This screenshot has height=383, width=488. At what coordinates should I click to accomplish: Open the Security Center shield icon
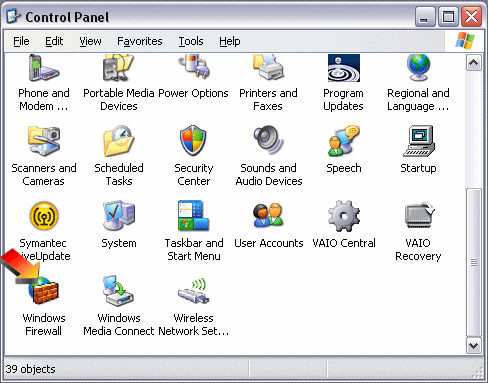[x=193, y=141]
